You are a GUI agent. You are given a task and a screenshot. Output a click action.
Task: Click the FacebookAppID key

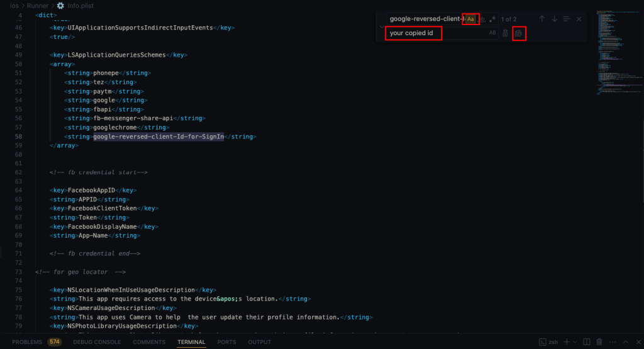(x=91, y=191)
